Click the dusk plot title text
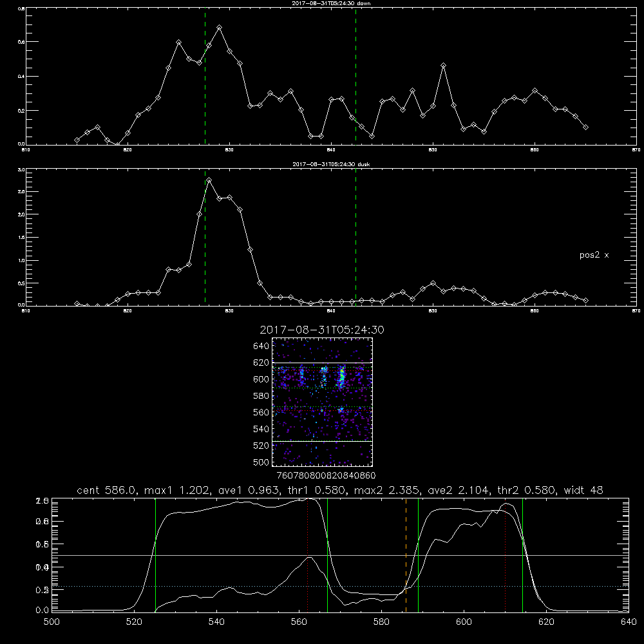 pos(331,164)
